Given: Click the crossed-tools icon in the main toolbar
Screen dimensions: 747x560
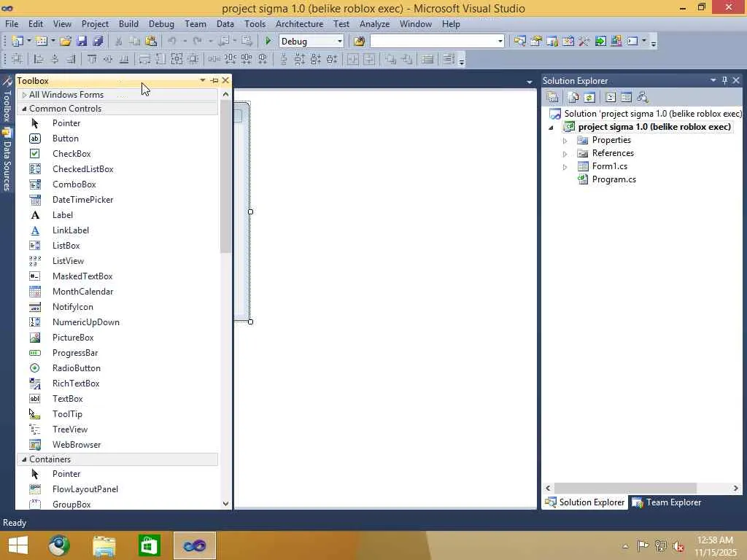Looking at the screenshot, I should tap(584, 41).
